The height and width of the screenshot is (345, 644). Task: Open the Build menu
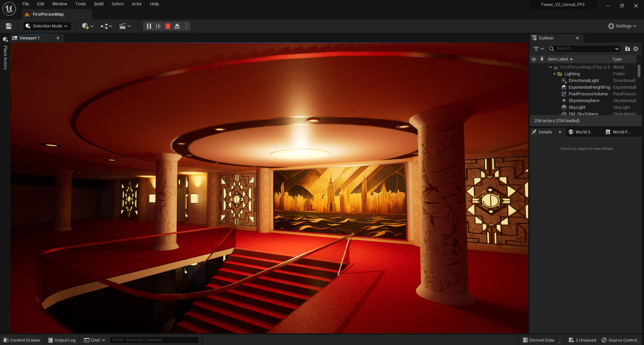99,4
